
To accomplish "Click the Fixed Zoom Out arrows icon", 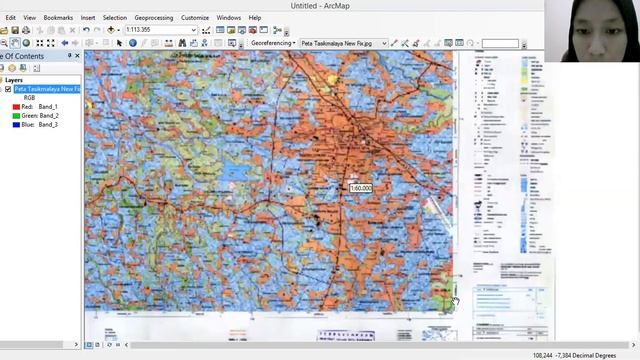I will pos(51,43).
